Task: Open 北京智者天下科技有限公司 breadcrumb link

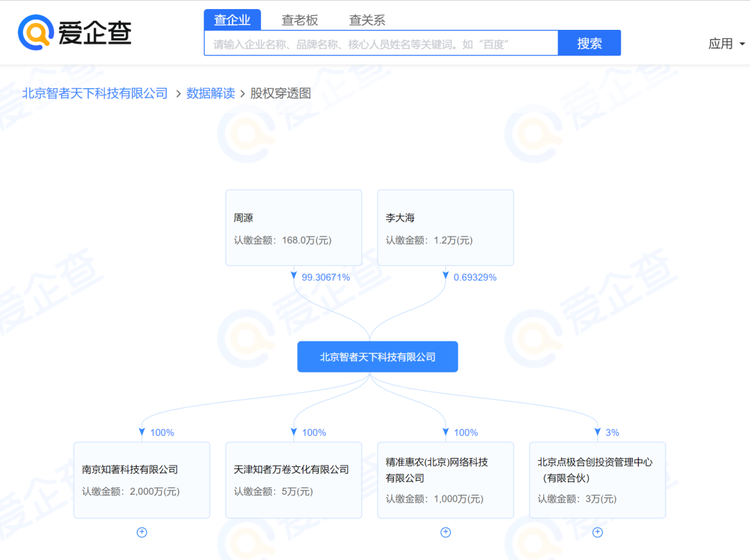Action: point(95,93)
